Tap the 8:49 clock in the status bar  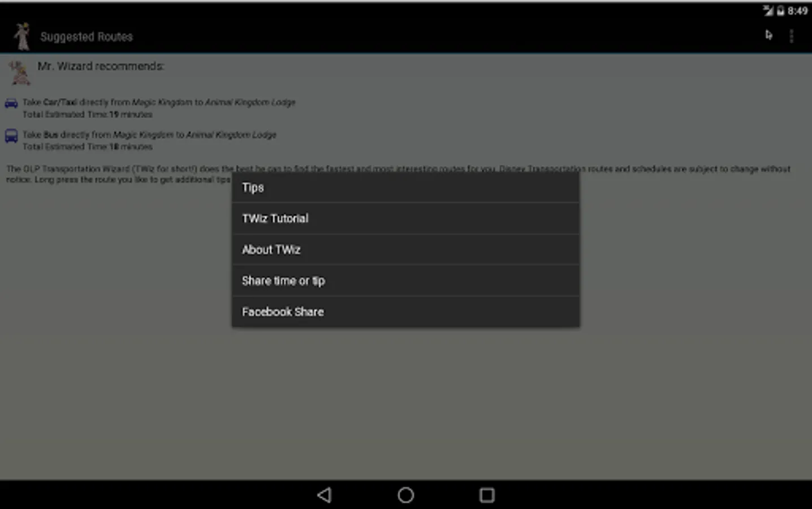point(797,11)
